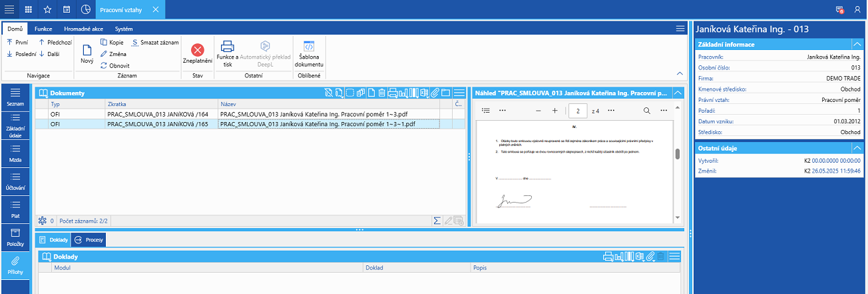Collapse the Náhled preview panel
Screen dimensions: 868x294
pyautogui.click(x=678, y=93)
